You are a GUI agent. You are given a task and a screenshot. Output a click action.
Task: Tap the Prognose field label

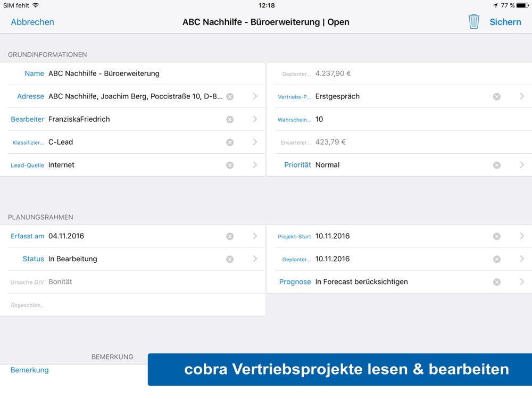295,281
